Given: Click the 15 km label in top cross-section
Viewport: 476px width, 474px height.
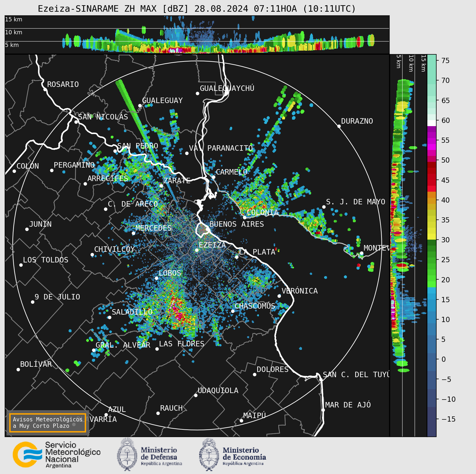Looking at the screenshot, I should [14, 19].
